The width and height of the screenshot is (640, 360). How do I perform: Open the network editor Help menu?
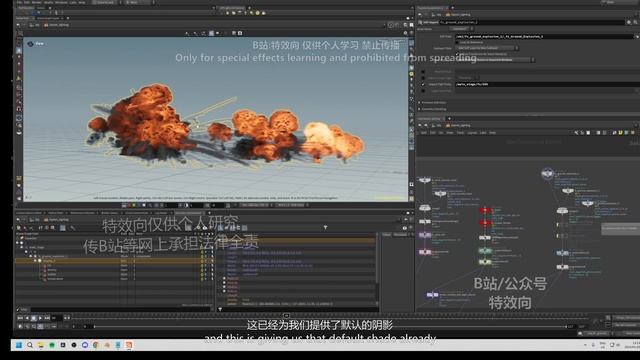click(x=493, y=133)
